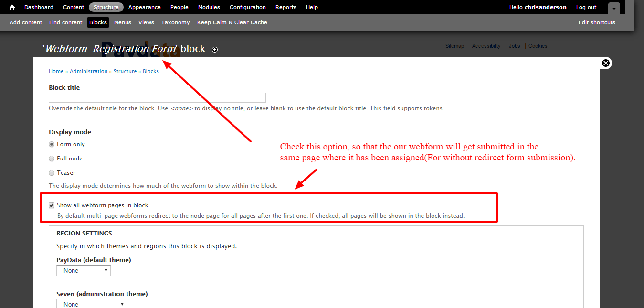The height and width of the screenshot is (308, 644).
Task: Click the plus icon beside block title heading
Action: coord(215,50)
